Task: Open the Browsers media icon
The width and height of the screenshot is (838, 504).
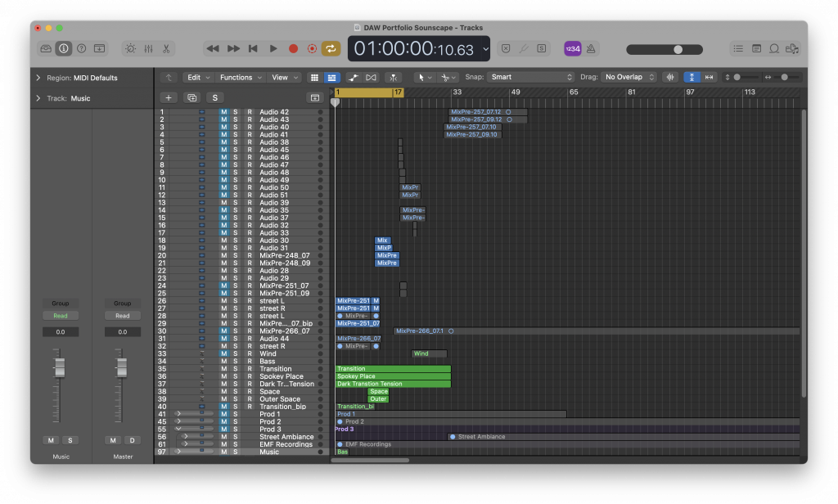Action: (792, 48)
